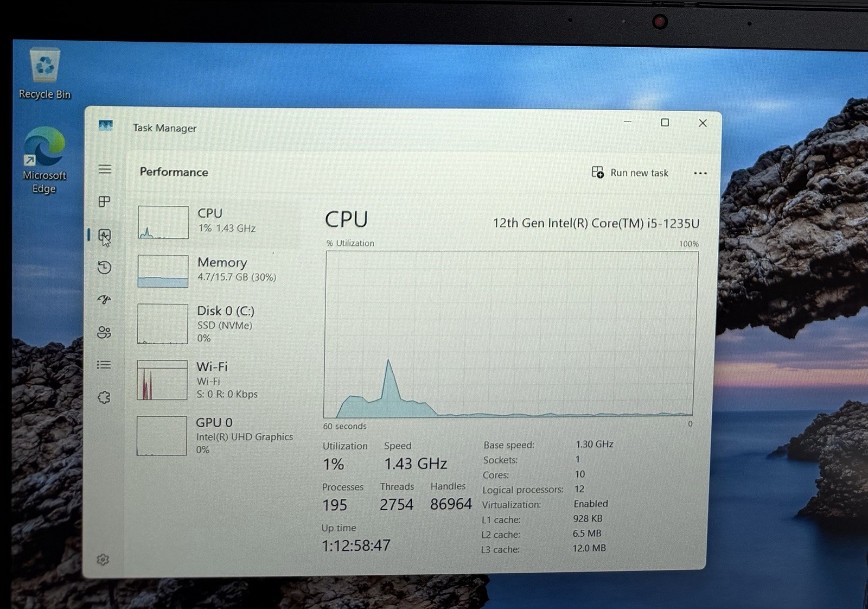The width and height of the screenshot is (868, 609).
Task: Open the Details page icon in sidebar
Action: click(x=104, y=365)
